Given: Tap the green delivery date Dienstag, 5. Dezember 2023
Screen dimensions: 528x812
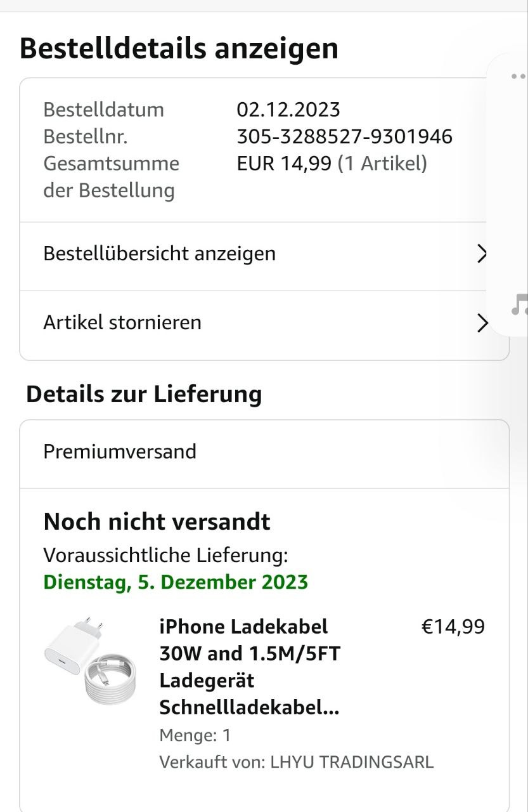Looking at the screenshot, I should pyautogui.click(x=176, y=582).
